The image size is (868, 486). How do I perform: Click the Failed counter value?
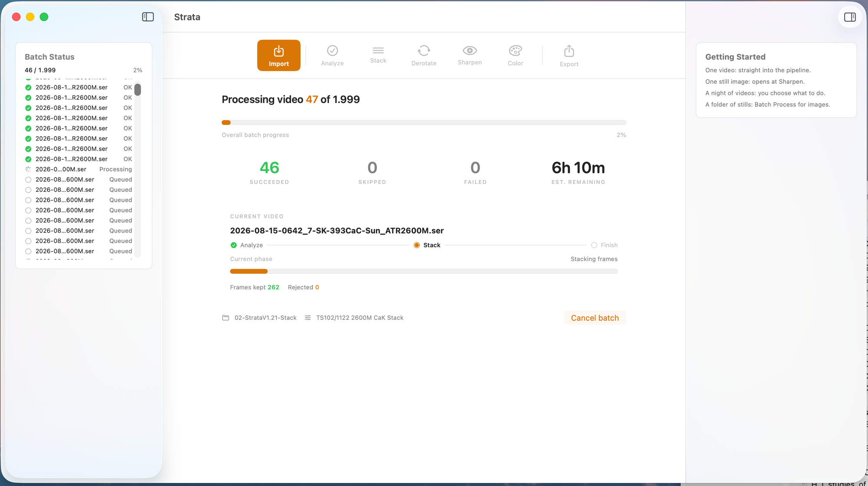(475, 167)
